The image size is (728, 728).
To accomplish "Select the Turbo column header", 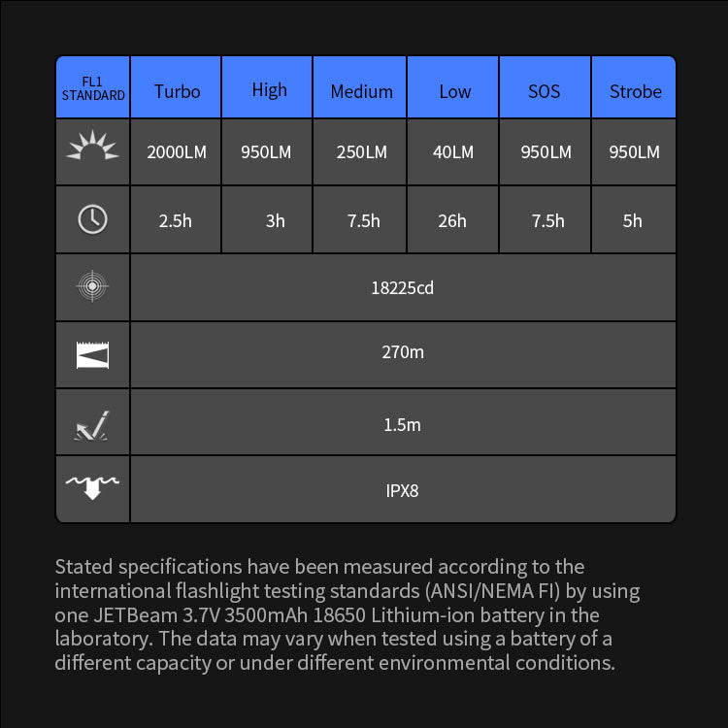I will click(177, 91).
